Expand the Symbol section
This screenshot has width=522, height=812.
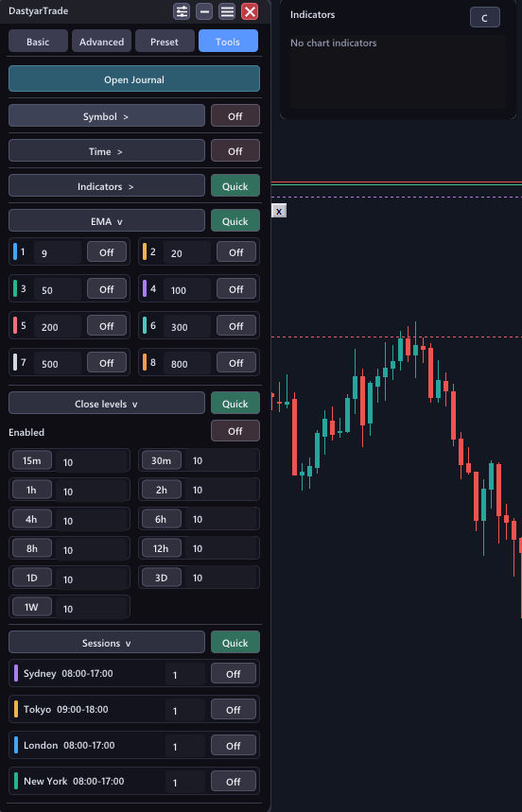(107, 116)
